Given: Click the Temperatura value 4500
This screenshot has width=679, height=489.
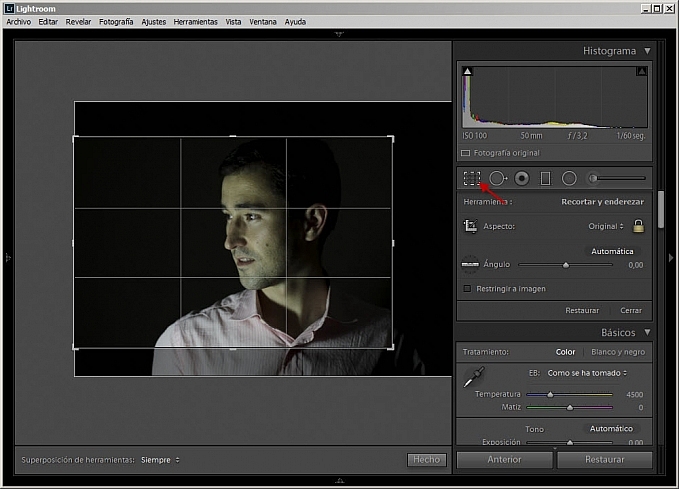Looking at the screenshot, I should pyautogui.click(x=634, y=395).
